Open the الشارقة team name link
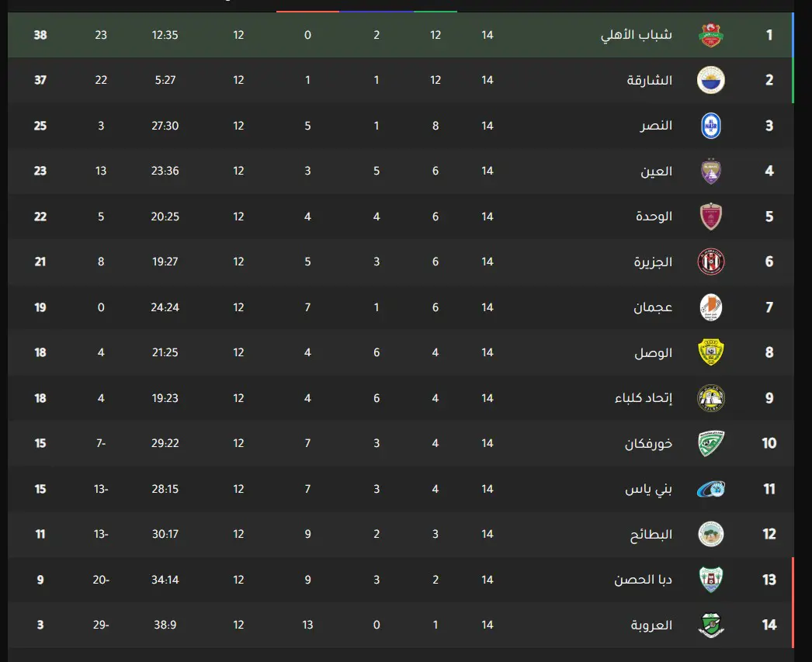This screenshot has height=662, width=812. tap(650, 80)
